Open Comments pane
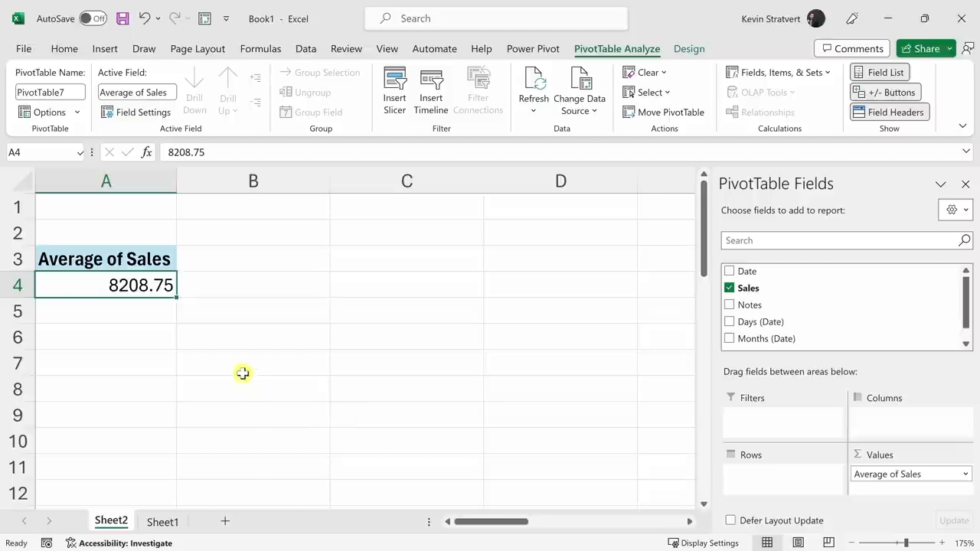The image size is (980, 551). point(851,48)
